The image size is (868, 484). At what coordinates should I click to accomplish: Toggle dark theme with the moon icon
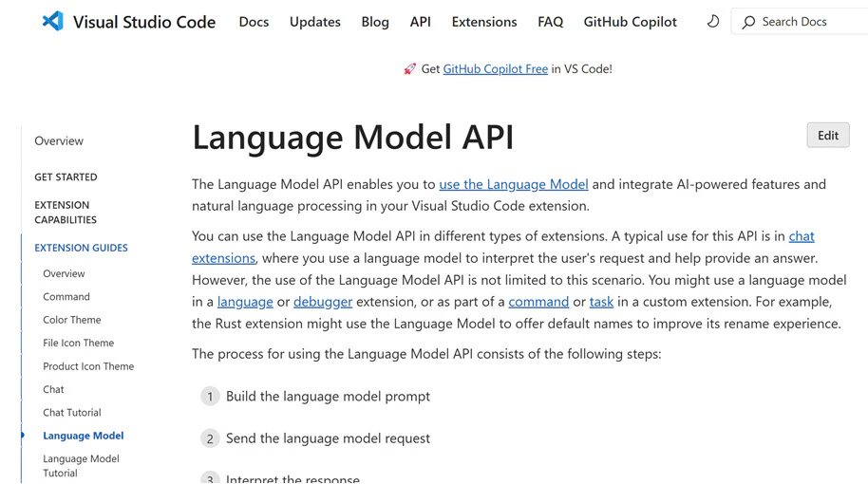click(x=713, y=22)
